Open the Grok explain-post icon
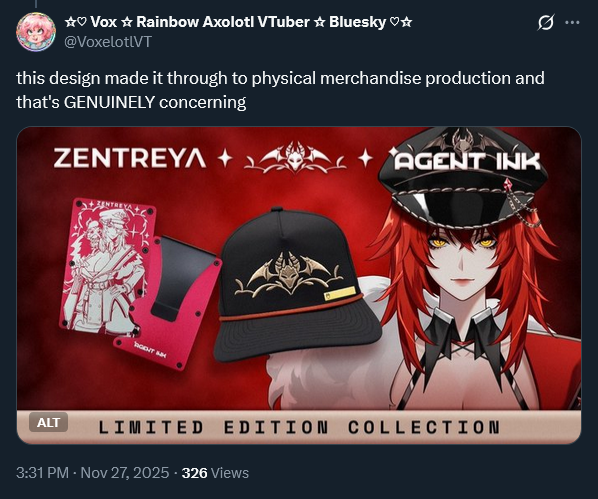The image size is (598, 499). pyautogui.click(x=545, y=23)
